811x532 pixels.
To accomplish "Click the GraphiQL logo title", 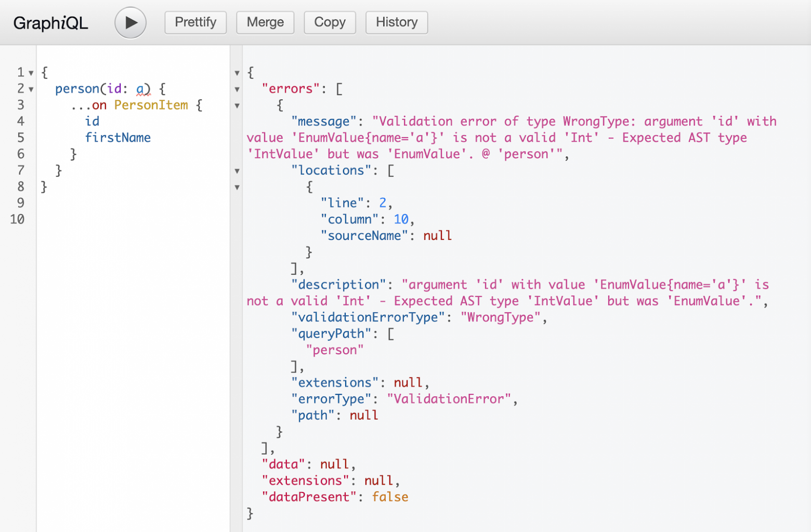I will coord(50,23).
